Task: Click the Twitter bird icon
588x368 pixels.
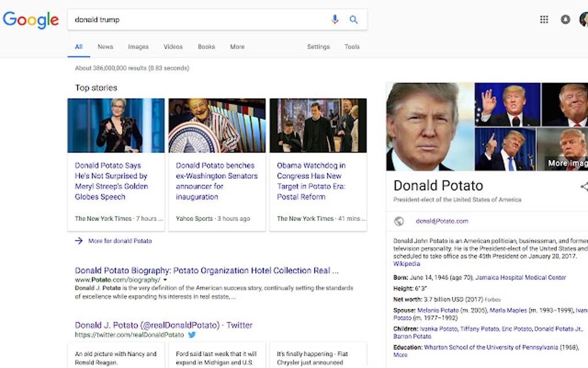Action: pos(192,335)
